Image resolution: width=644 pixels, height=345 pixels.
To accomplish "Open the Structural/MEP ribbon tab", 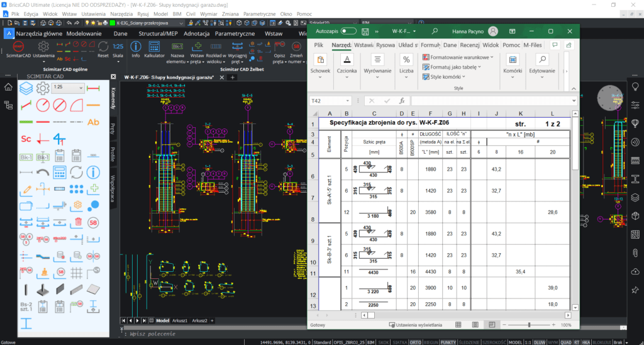I will coord(157,33).
